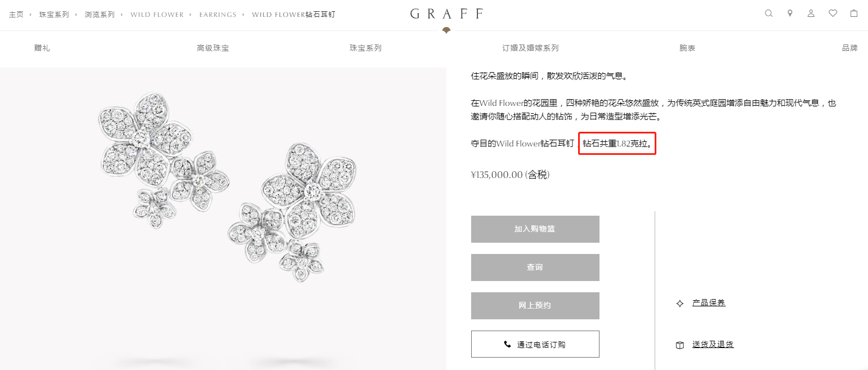Click the Wild Flower earrings product image
Screen dimensions: 868x370
coord(228,186)
